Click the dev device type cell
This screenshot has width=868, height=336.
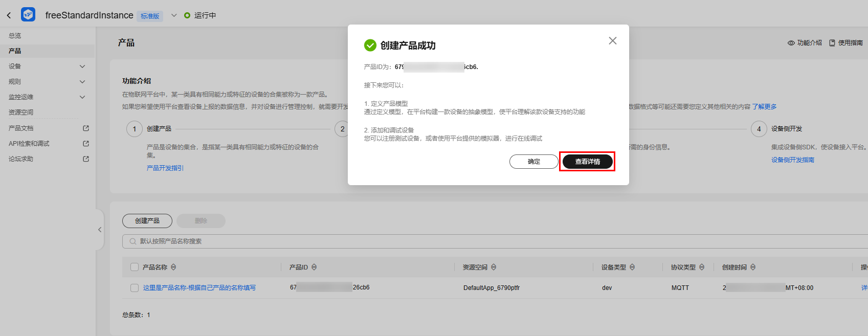pyautogui.click(x=607, y=288)
